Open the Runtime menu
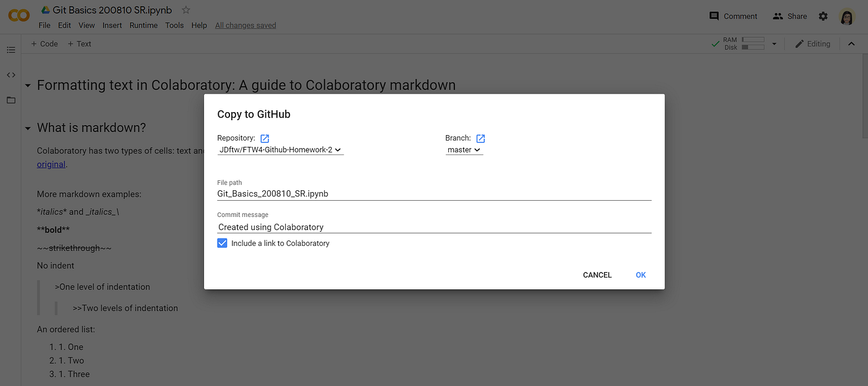 coord(143,25)
